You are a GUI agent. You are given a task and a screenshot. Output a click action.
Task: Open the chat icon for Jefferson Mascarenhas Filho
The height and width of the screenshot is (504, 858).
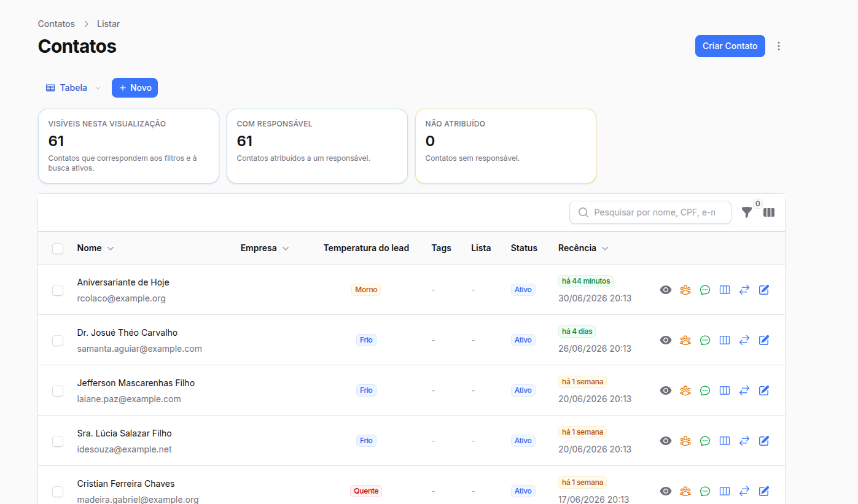pyautogui.click(x=705, y=390)
